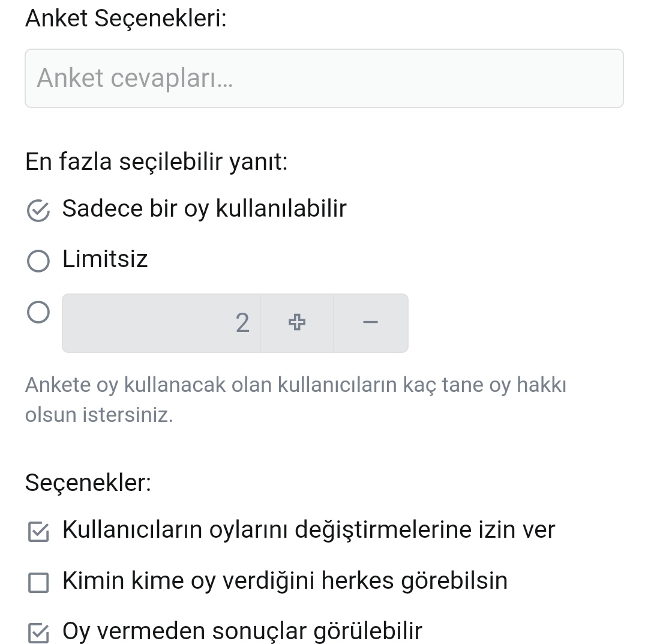The image size is (648, 644).
Task: Toggle the 'Oy vermeden sonuçlar görülebilir' checkbox icon
Action: (38, 633)
